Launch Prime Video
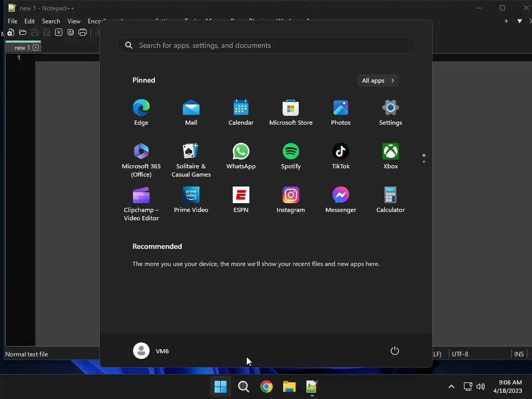The image size is (532, 399). pyautogui.click(x=191, y=200)
